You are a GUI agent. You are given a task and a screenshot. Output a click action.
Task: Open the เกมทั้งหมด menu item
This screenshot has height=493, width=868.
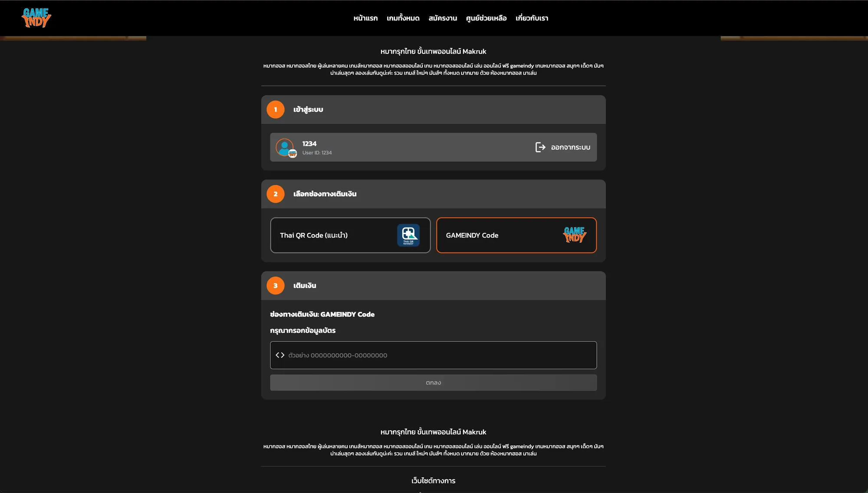click(x=403, y=18)
